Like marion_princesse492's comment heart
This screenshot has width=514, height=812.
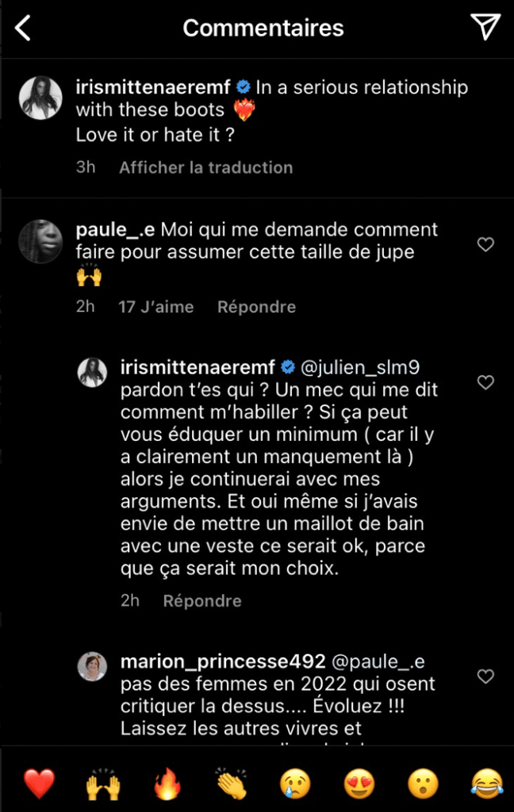coord(485,676)
